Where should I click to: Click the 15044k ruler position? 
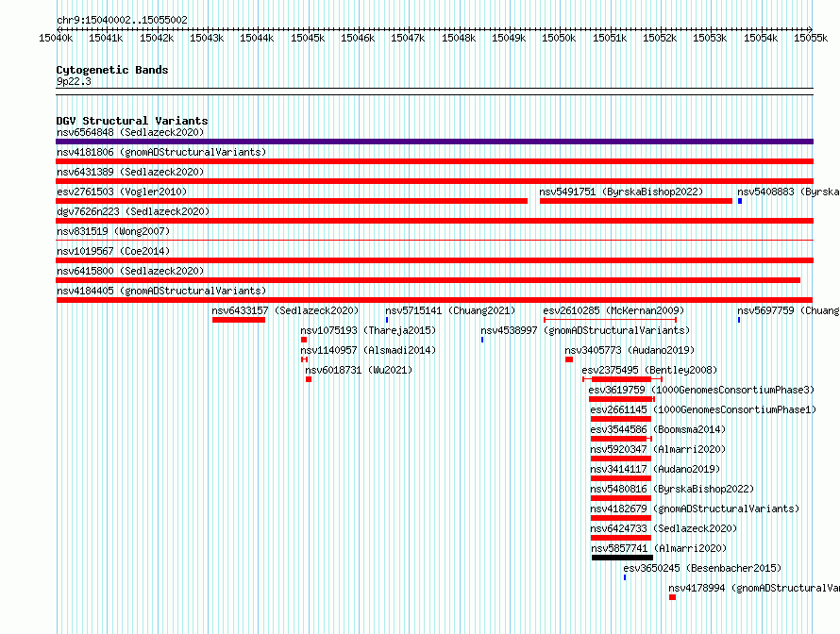coord(257,38)
